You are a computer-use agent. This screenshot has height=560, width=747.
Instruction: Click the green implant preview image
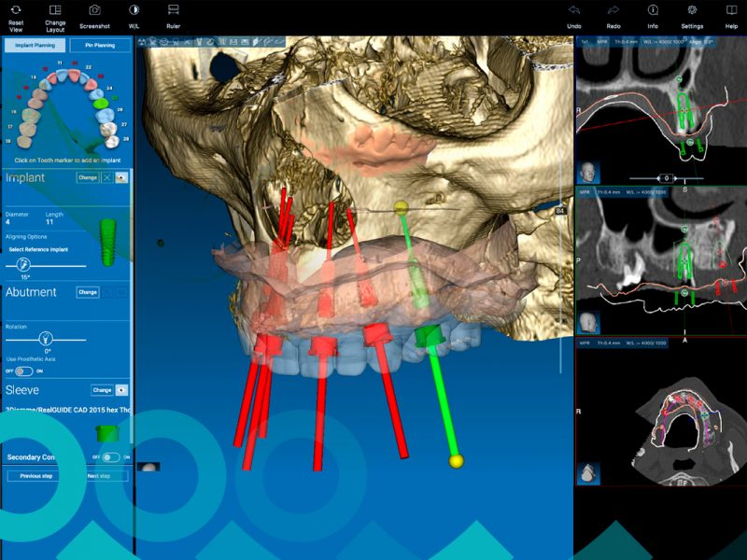(x=108, y=242)
